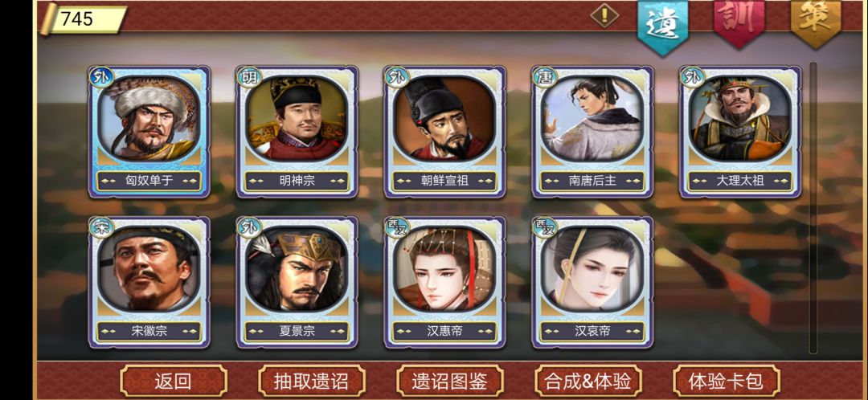
Task: Click the 合成&体验 button
Action: click(588, 381)
